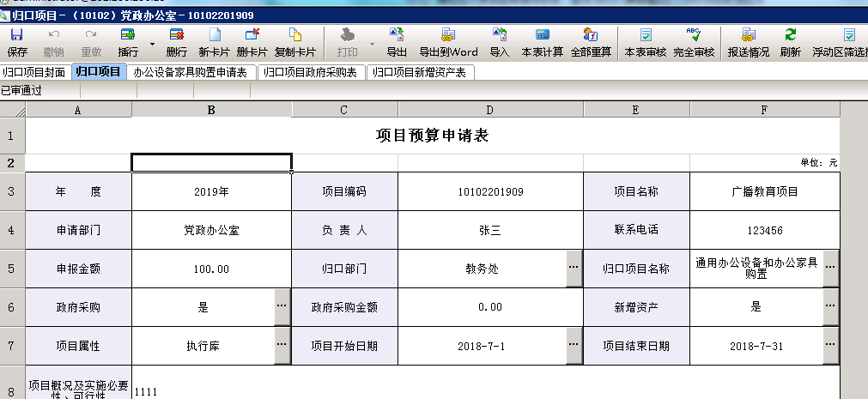Click the 保存 (Save) toolbar icon
The image size is (868, 399).
coord(17,42)
